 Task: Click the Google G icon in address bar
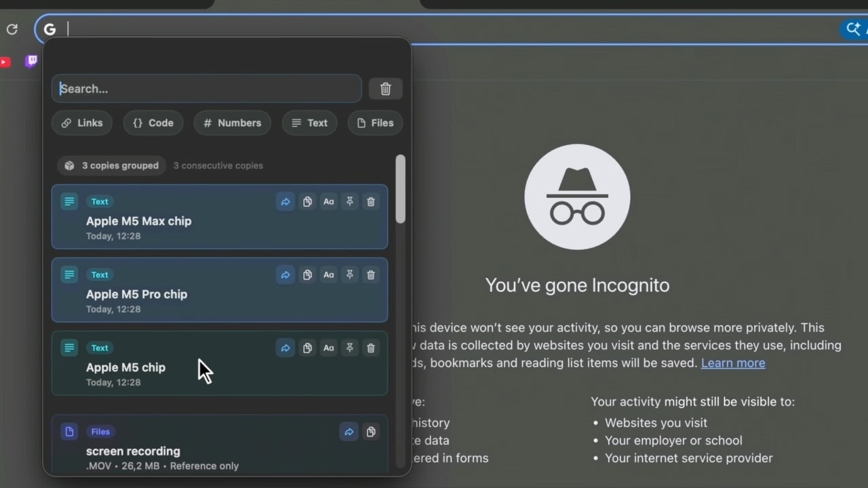[50, 29]
